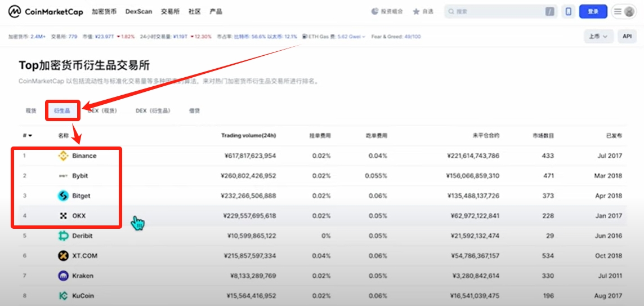Click the Deribit logo icon
The width and height of the screenshot is (644, 306).
[x=63, y=236]
